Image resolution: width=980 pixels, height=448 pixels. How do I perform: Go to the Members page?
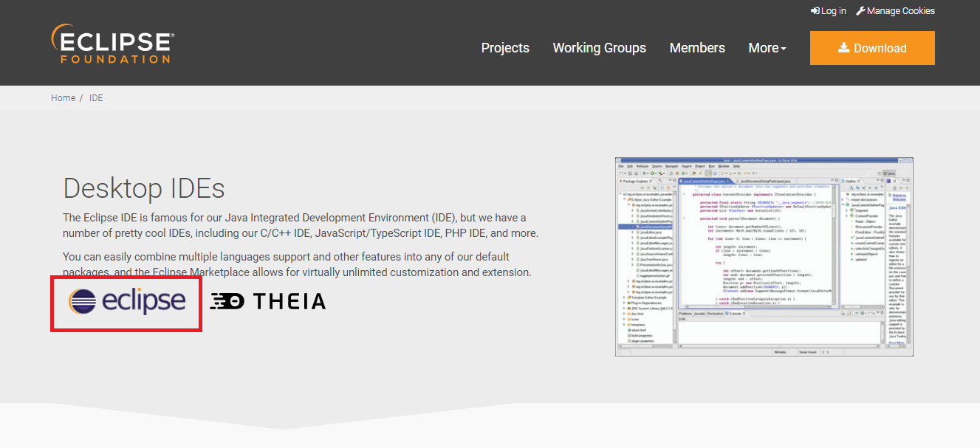click(x=697, y=48)
